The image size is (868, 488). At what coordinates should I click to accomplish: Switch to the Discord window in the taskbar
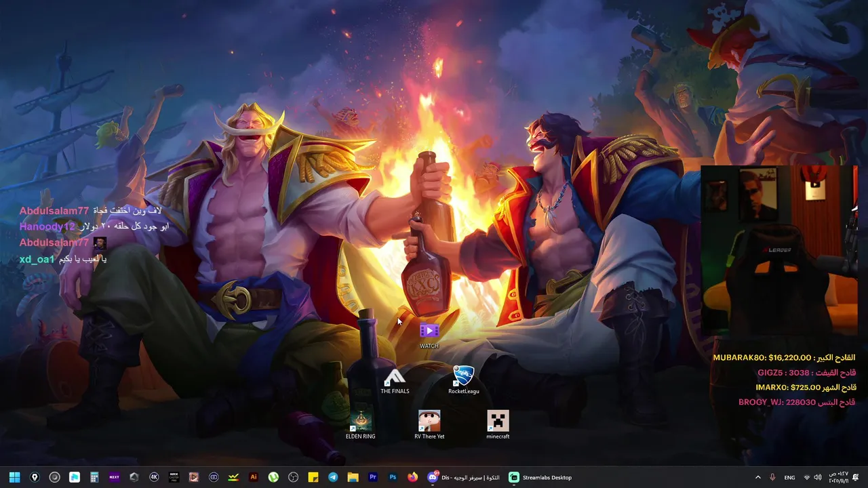pyautogui.click(x=464, y=477)
